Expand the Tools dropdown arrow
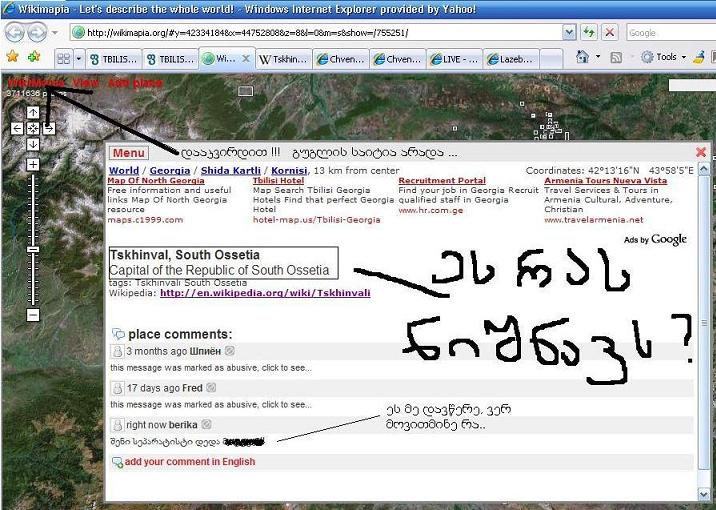This screenshot has width=716, height=510. [684, 57]
